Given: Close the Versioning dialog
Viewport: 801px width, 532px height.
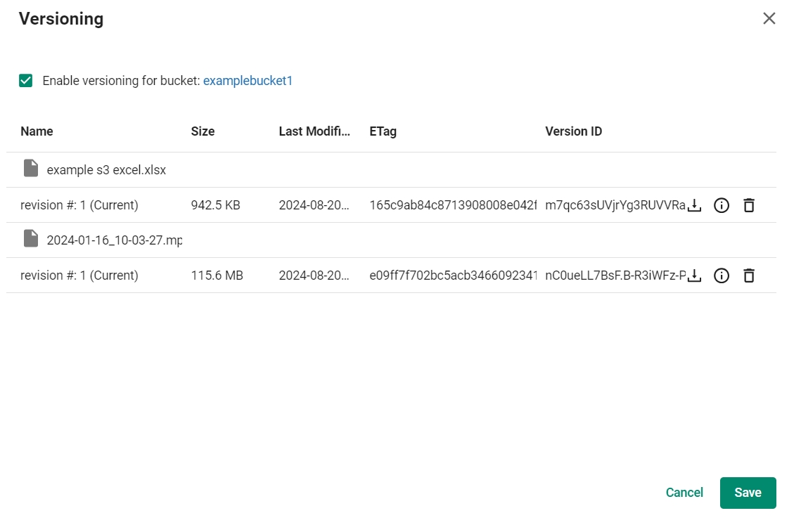Looking at the screenshot, I should (x=769, y=19).
